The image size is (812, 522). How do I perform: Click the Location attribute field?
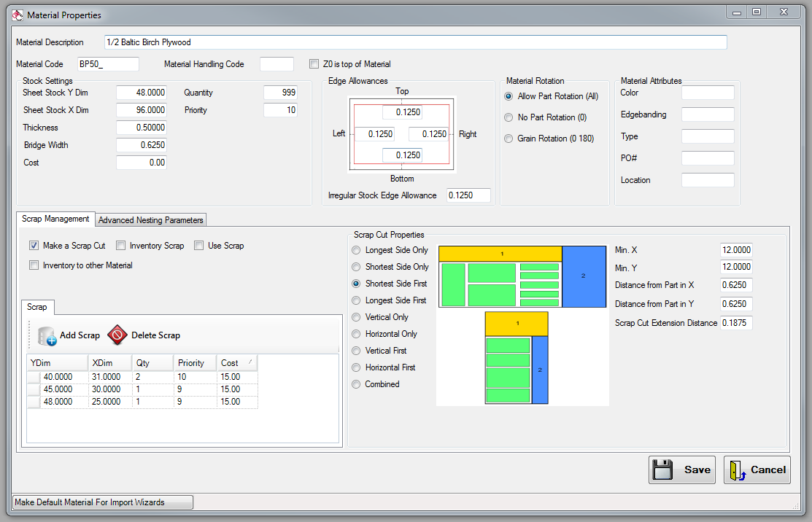pos(708,180)
